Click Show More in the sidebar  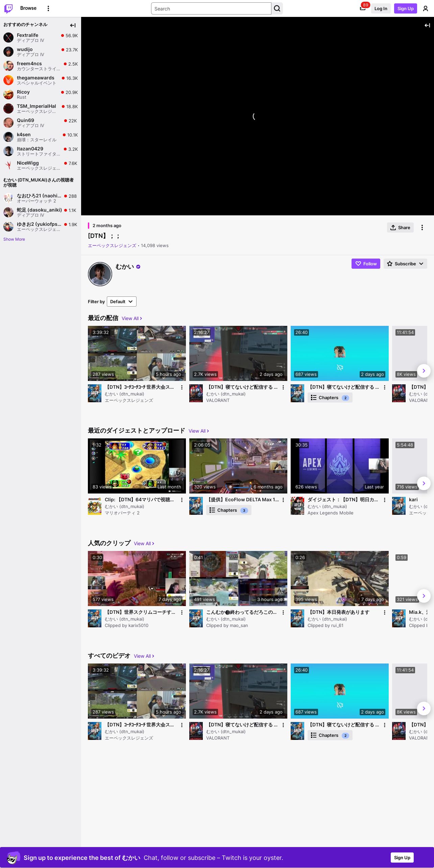14,239
